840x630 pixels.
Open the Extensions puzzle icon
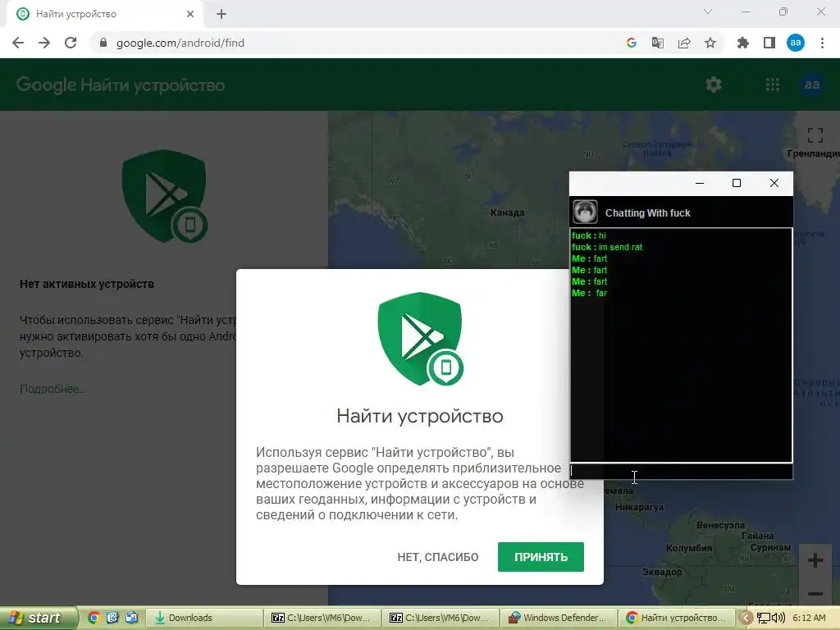tap(743, 43)
